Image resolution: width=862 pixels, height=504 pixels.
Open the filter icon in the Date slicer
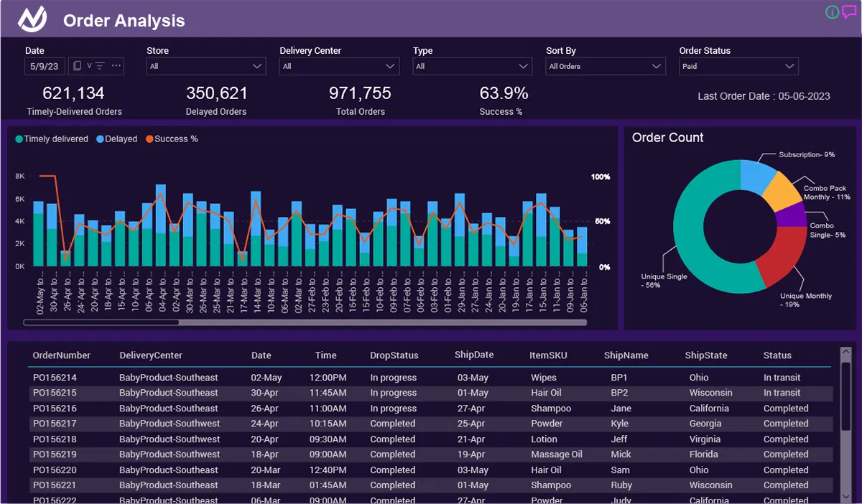click(x=100, y=66)
